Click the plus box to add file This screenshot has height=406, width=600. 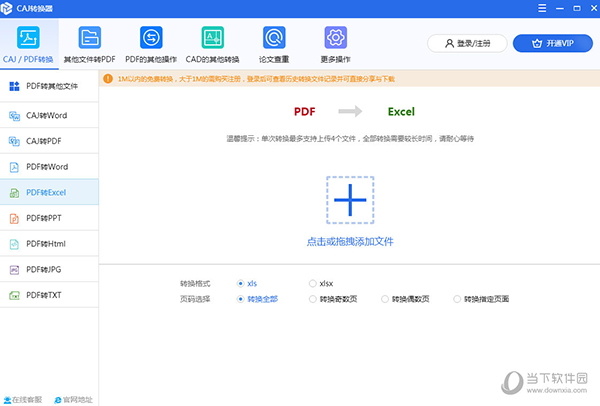350,200
